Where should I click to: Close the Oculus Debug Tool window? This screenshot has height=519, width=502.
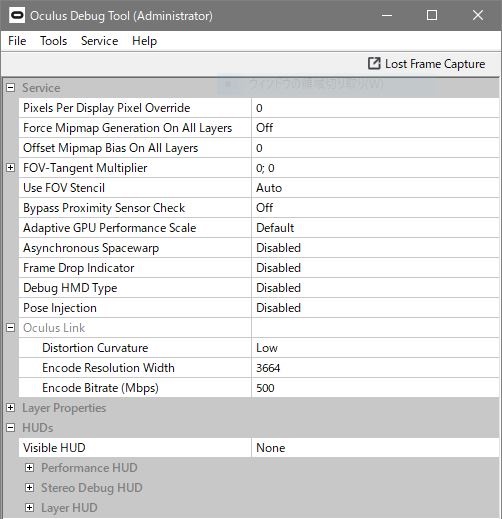coord(478,15)
